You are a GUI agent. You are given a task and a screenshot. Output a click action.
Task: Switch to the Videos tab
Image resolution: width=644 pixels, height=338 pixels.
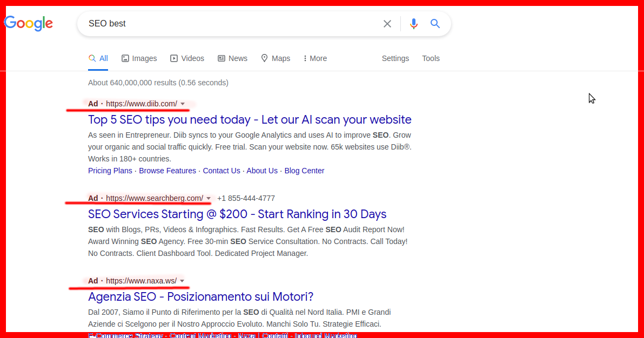point(187,58)
